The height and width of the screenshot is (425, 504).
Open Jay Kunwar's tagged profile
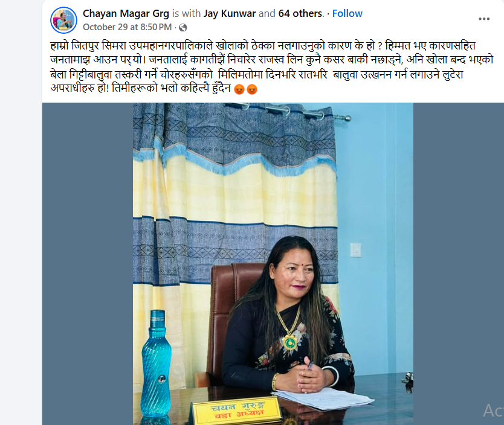[230, 13]
